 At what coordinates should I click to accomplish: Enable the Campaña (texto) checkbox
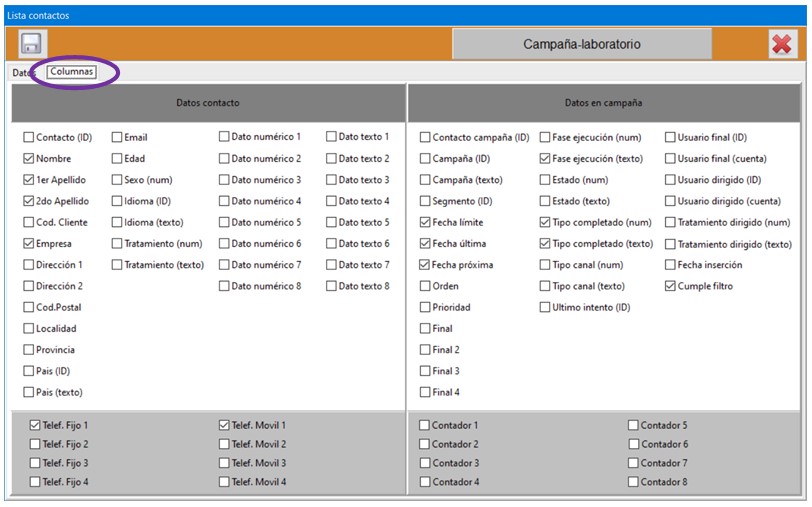point(425,180)
